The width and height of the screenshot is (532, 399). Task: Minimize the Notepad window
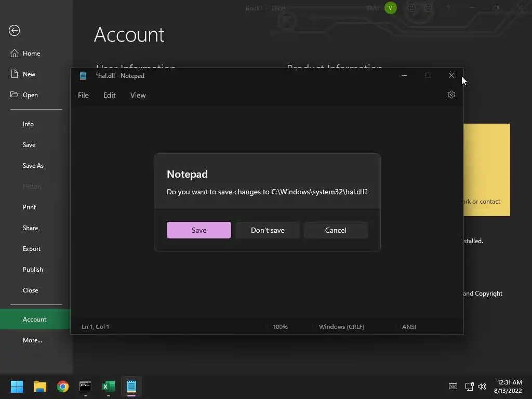pyautogui.click(x=404, y=75)
